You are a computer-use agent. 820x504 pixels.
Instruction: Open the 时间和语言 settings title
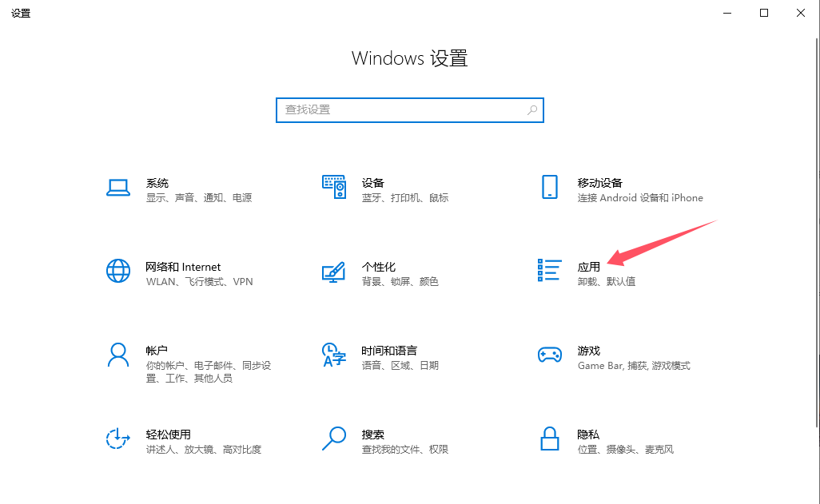pyautogui.click(x=389, y=351)
